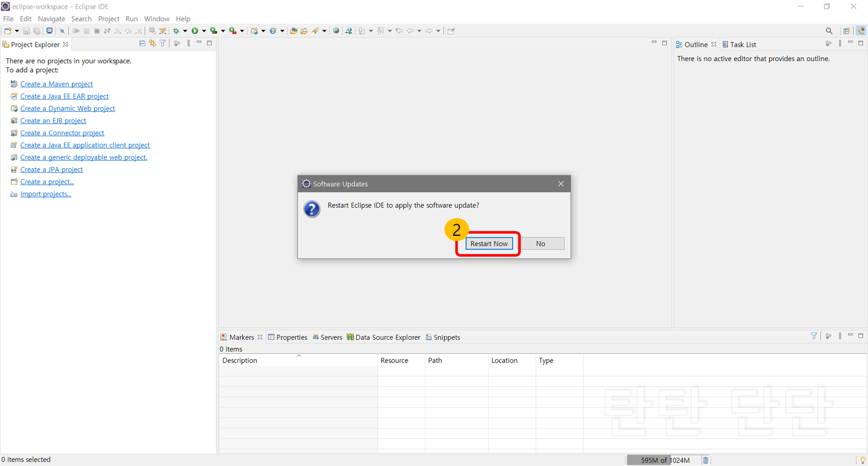Viewport: 868px width, 466px height.
Task: Click the Save All toolbar icon
Action: pyautogui.click(x=37, y=31)
